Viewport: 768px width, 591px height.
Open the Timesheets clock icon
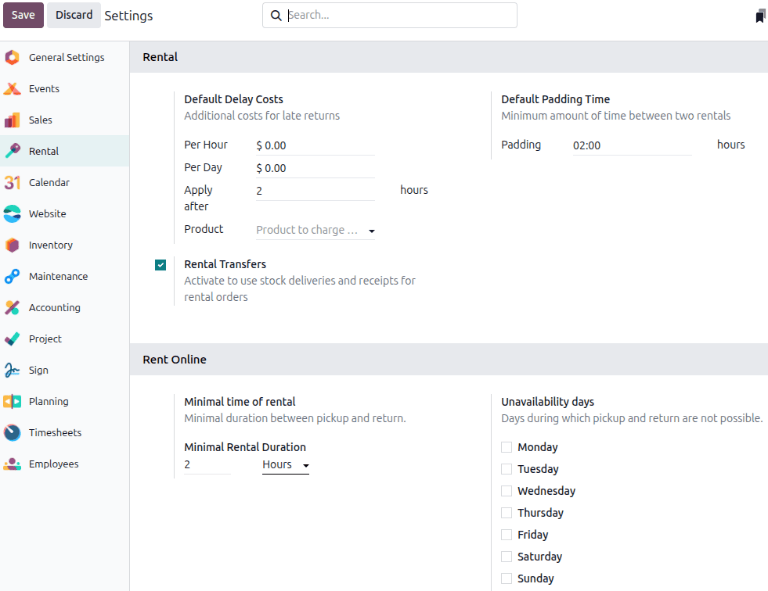(x=12, y=433)
